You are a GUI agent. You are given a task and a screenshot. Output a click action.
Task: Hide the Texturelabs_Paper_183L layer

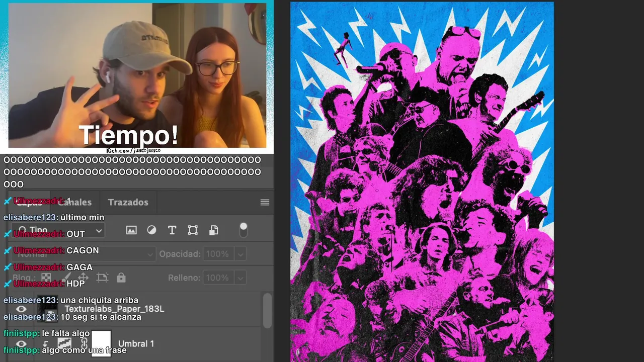coord(21,309)
